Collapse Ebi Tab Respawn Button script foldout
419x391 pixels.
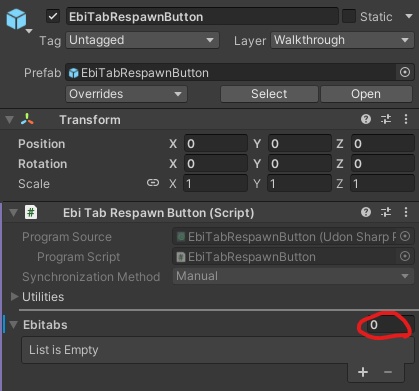coord(13,213)
